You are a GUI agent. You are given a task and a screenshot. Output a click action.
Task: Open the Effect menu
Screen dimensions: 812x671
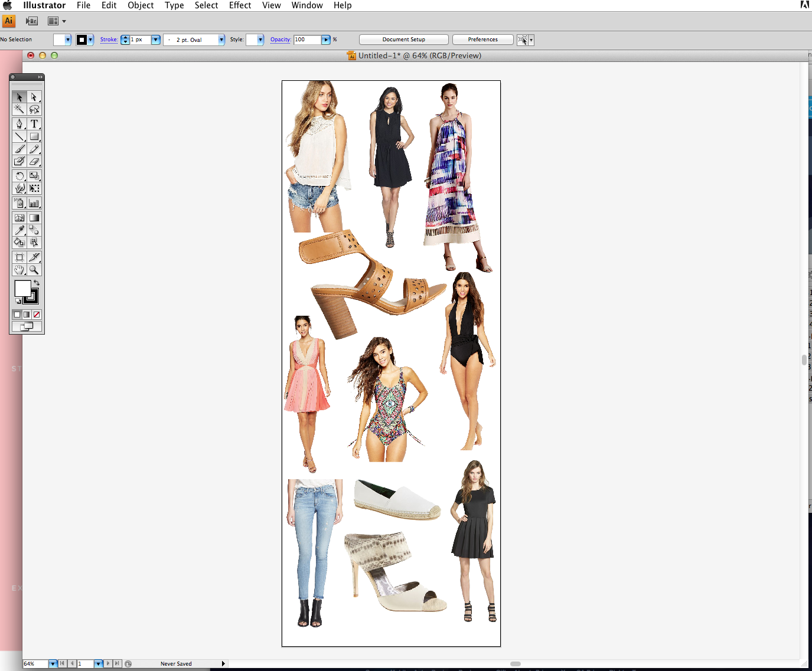(240, 5)
